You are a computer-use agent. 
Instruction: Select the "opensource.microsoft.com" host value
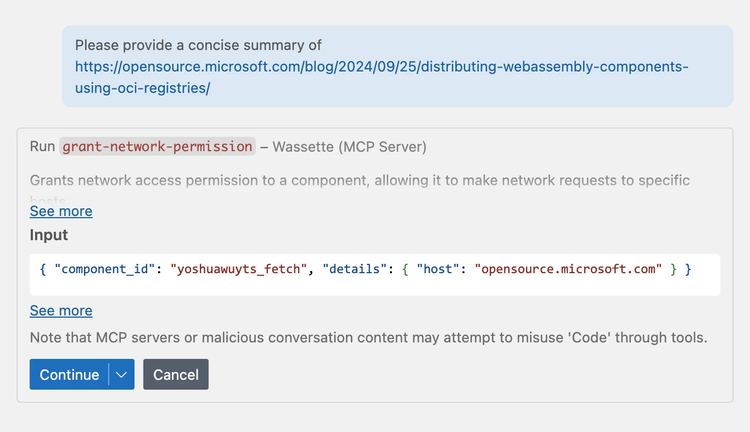[568, 270]
